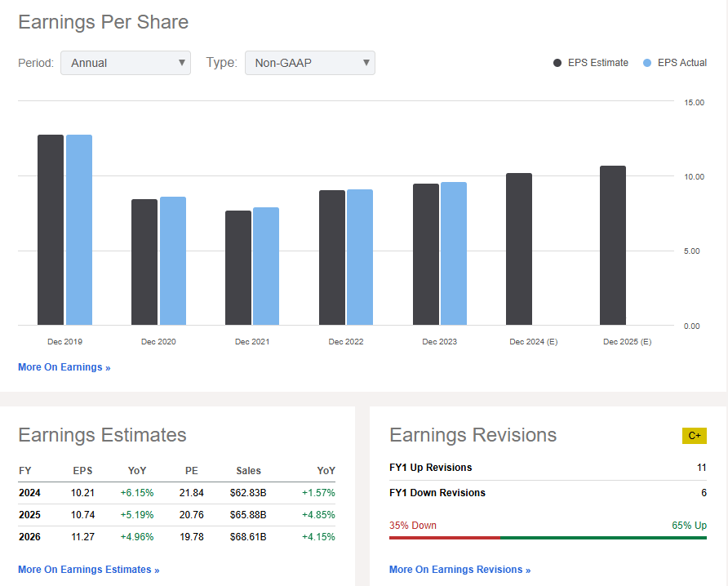Open the Type dropdown showing Non-GAAP
This screenshot has height=586, width=728.
click(310, 63)
